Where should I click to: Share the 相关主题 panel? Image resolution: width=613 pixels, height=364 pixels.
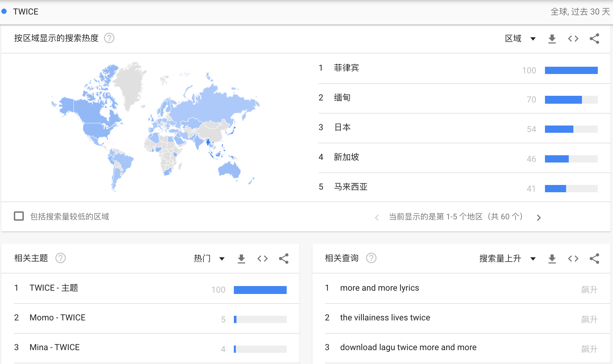tap(284, 259)
